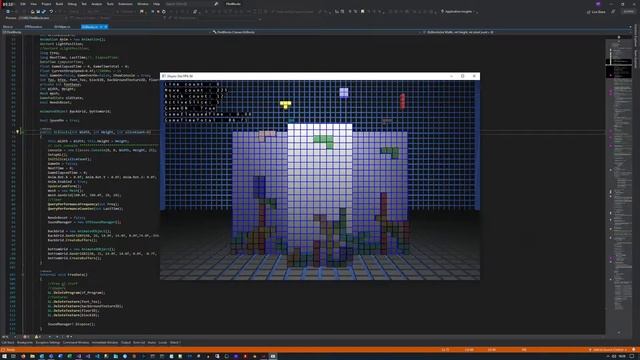
Task: Click the quick actions marker in the margin
Action: (x=17, y=132)
